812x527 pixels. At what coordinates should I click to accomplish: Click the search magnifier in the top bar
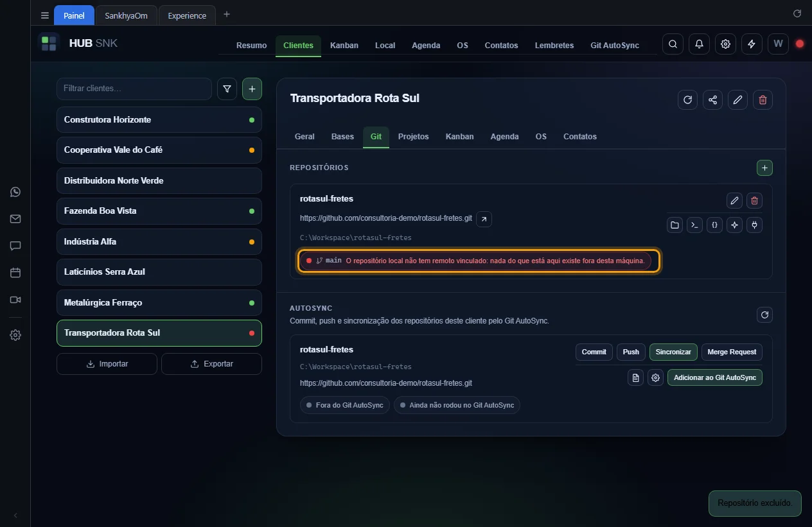point(673,44)
